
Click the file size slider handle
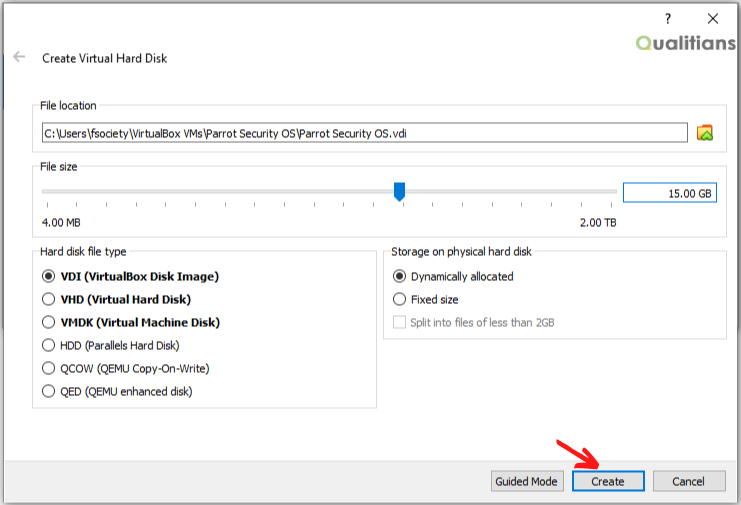(x=399, y=192)
